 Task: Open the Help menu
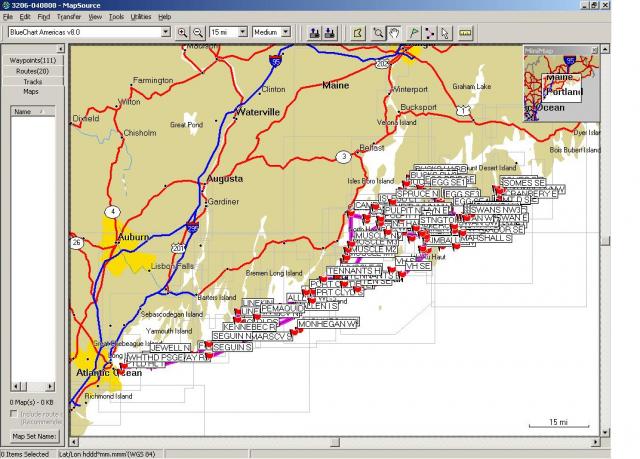(x=164, y=17)
